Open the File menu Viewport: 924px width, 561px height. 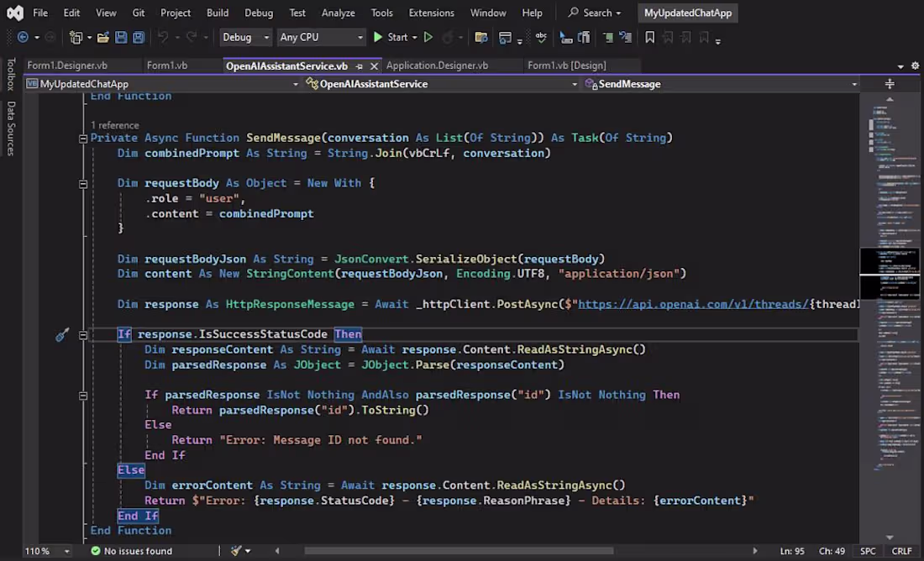pyautogui.click(x=40, y=13)
